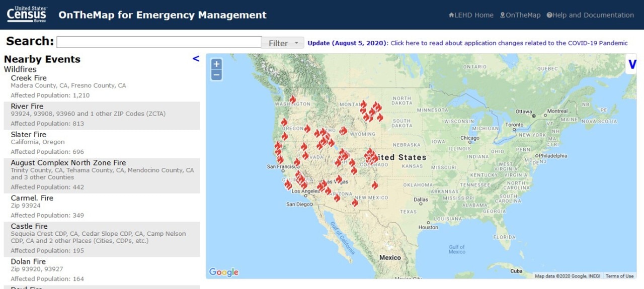Click the fire icon just east of Las Vegas
The height and width of the screenshot is (289, 644).
click(x=339, y=179)
